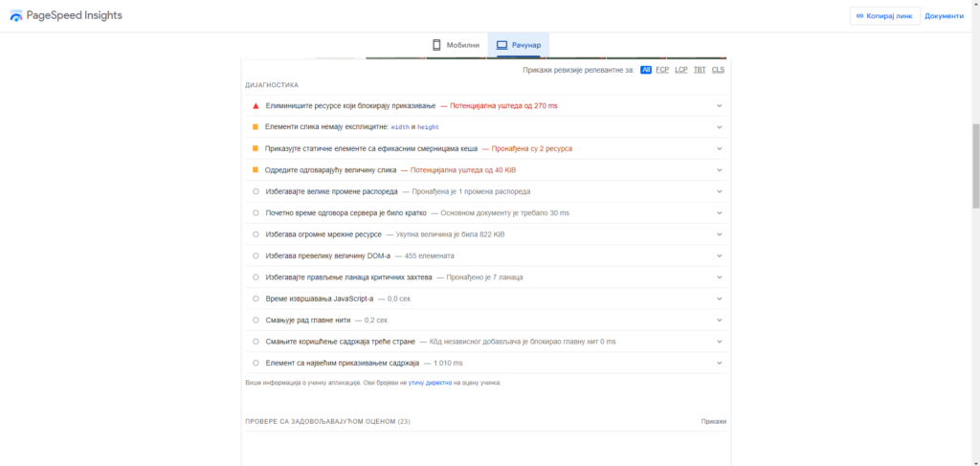The image size is (980, 466).
Task: Expand the largest contentful element audit chevron
Action: [720, 363]
